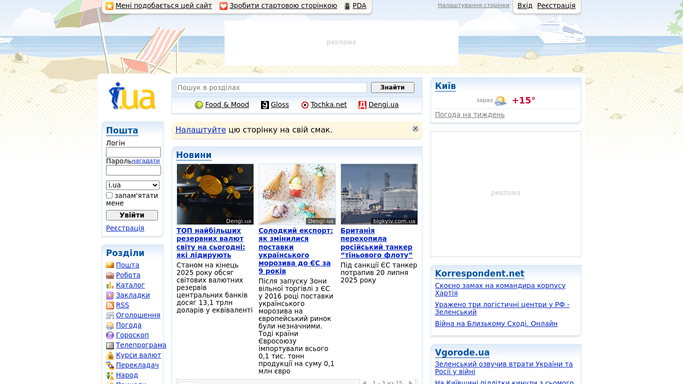This screenshot has width=683, height=384.
Task: Open headline 'ТОП найбільших резервних валют'
Action: pos(211,243)
